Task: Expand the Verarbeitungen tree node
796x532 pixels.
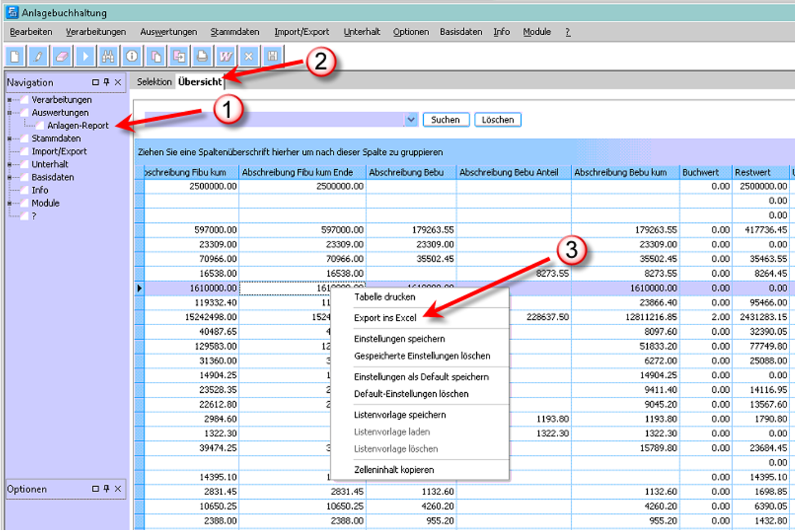Action: tap(10, 100)
